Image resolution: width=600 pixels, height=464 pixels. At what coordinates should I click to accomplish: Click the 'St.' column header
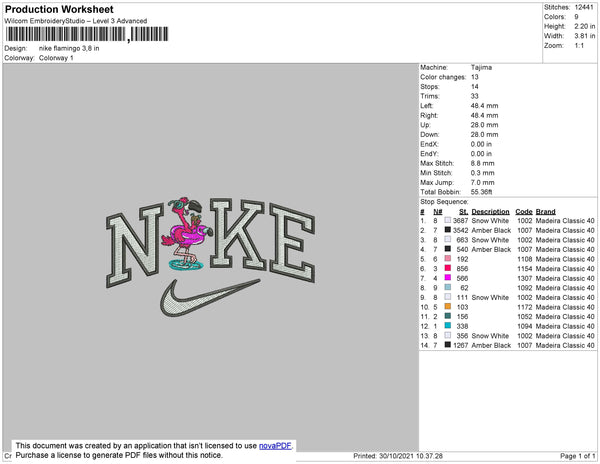[463, 212]
